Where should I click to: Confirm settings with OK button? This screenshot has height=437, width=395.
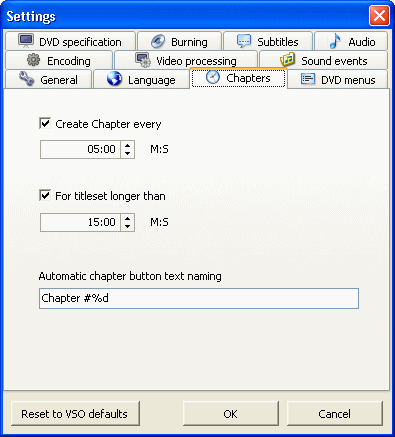click(x=231, y=414)
